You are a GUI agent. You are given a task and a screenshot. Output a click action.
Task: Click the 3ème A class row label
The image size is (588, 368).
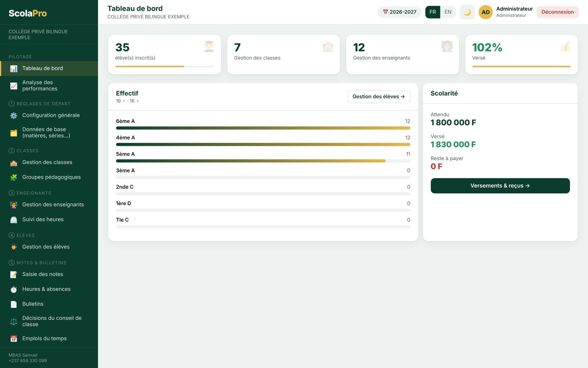point(125,170)
